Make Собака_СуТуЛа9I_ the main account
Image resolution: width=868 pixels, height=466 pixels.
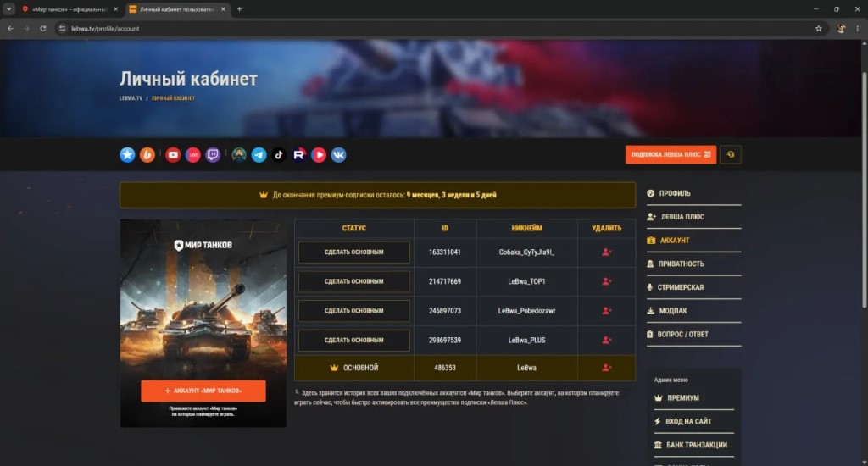pos(353,252)
